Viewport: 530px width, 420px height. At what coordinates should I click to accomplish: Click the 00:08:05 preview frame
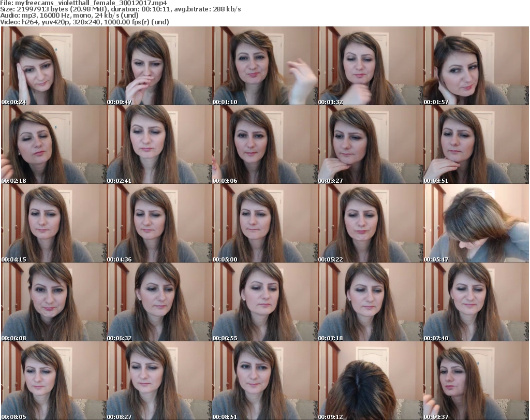point(54,381)
